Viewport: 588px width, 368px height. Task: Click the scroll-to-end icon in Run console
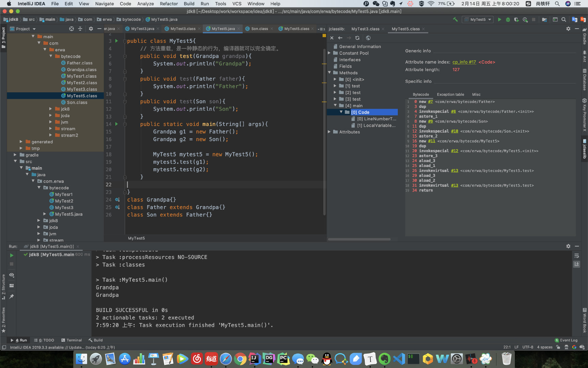click(576, 264)
